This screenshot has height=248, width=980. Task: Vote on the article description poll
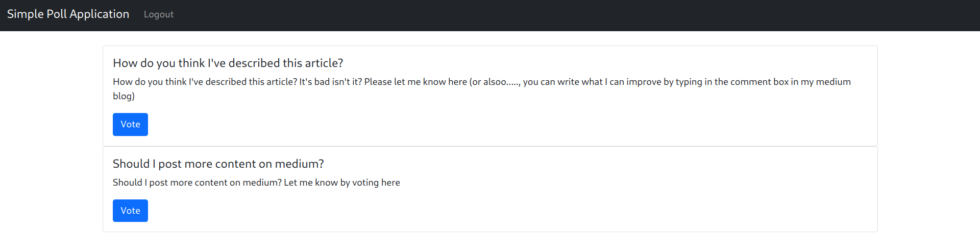click(x=130, y=124)
